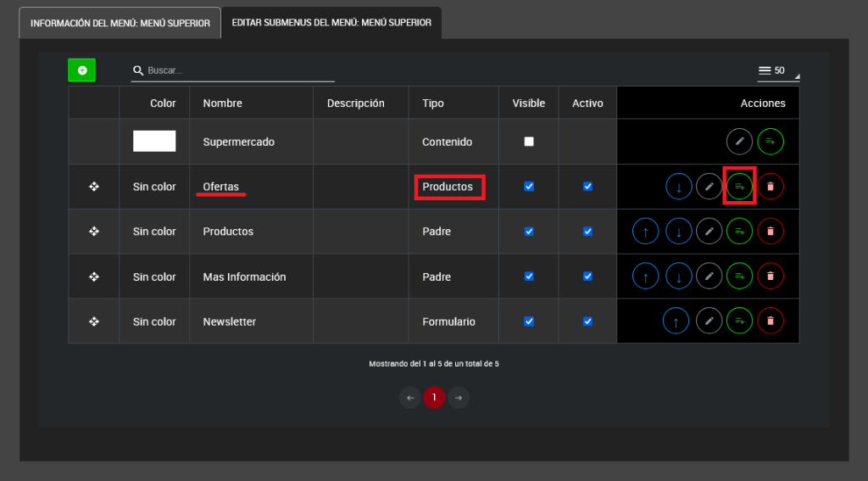Select Editar Submenus del Menú tab
The width and height of the screenshot is (868, 481).
click(331, 23)
